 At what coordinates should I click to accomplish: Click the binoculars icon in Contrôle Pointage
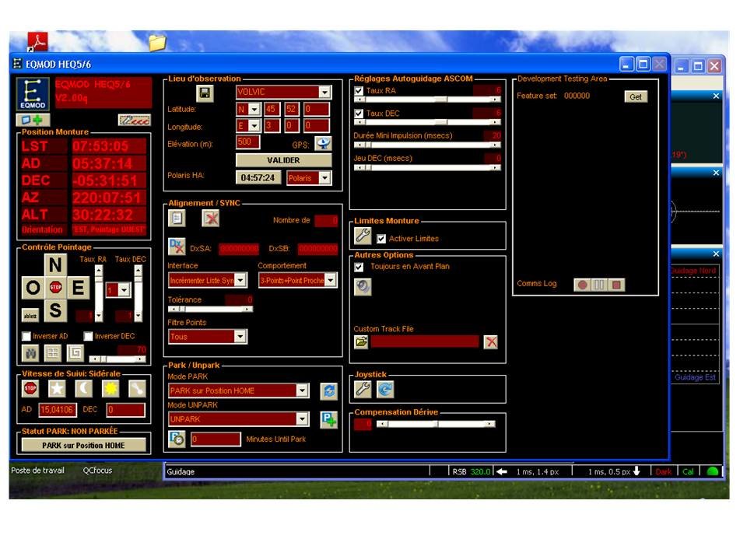tap(31, 353)
